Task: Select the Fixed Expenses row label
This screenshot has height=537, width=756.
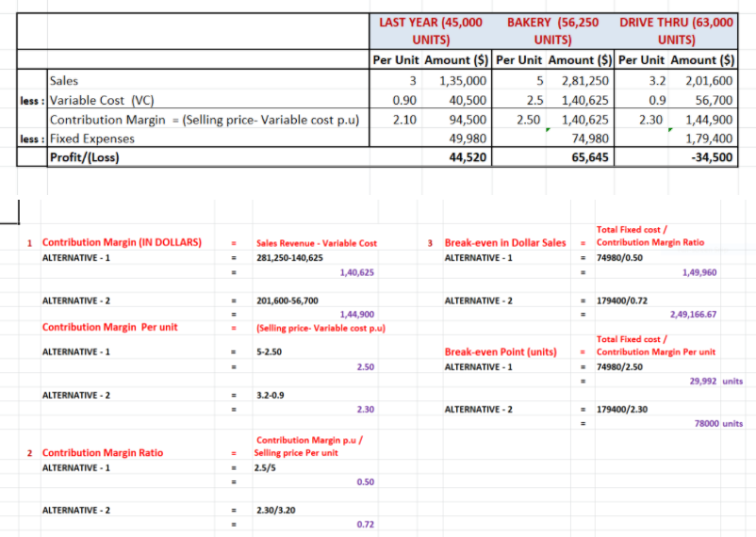Action: click(x=92, y=138)
